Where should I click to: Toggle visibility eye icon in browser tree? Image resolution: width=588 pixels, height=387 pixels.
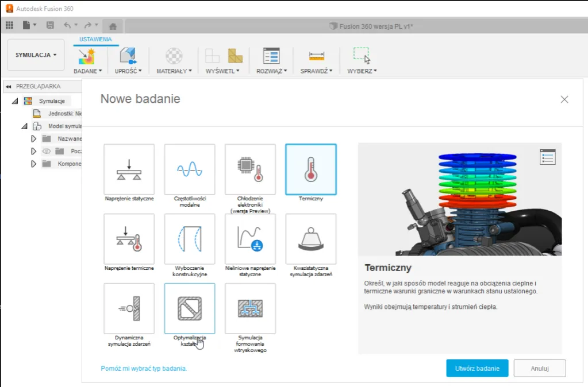[x=47, y=151]
